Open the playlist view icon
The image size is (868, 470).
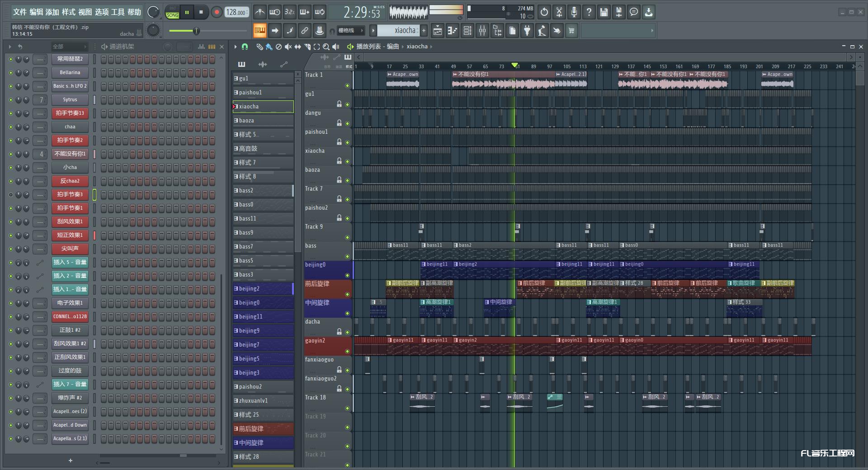(438, 31)
